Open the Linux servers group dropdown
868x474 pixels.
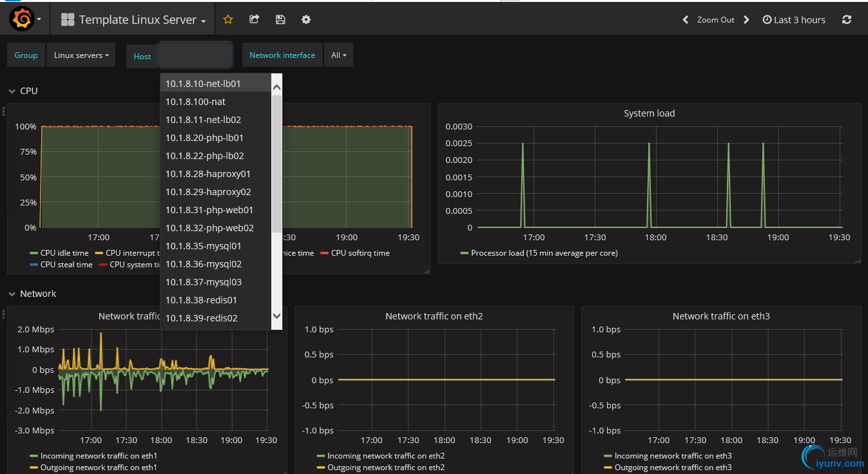pos(81,55)
